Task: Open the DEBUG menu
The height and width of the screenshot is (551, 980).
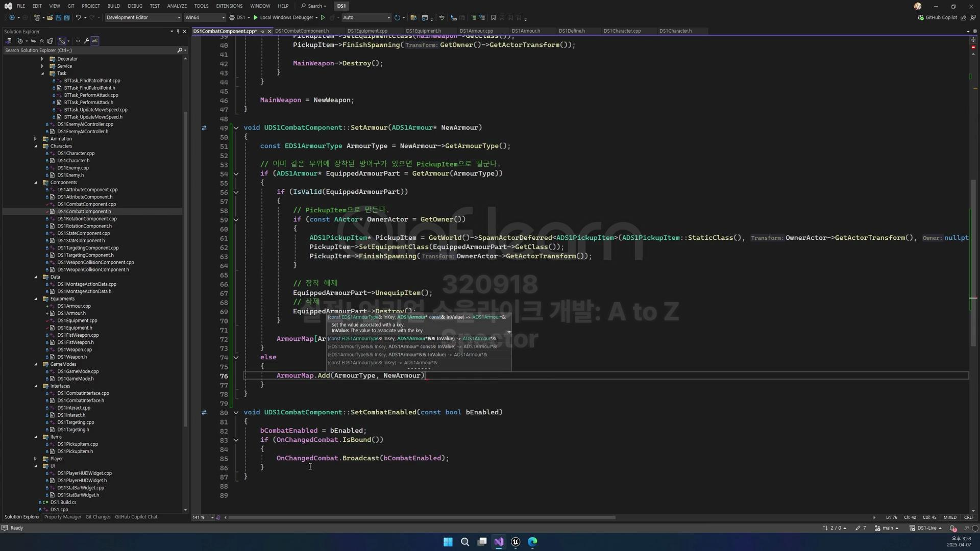Action: 135,6
